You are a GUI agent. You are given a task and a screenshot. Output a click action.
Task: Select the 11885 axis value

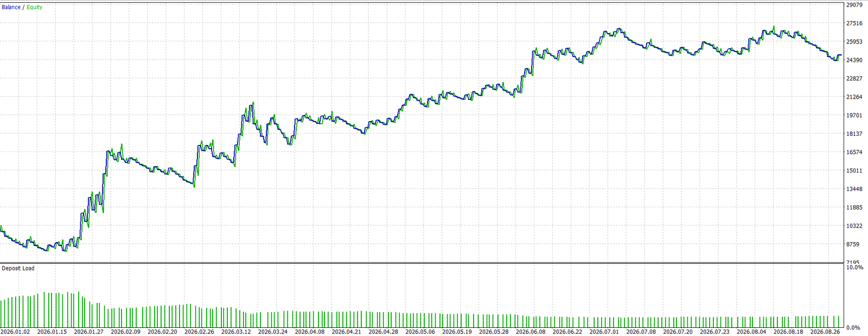point(854,208)
